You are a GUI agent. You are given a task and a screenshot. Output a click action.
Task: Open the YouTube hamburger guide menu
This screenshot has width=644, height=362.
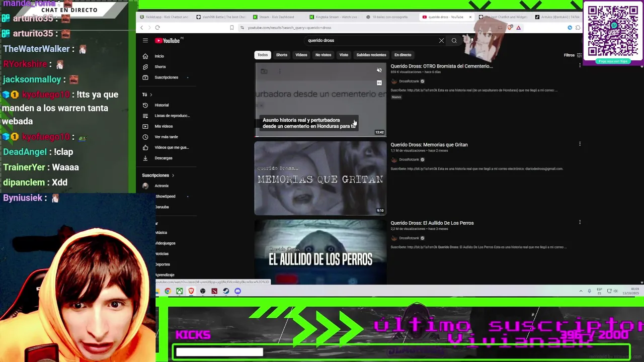[145, 41]
